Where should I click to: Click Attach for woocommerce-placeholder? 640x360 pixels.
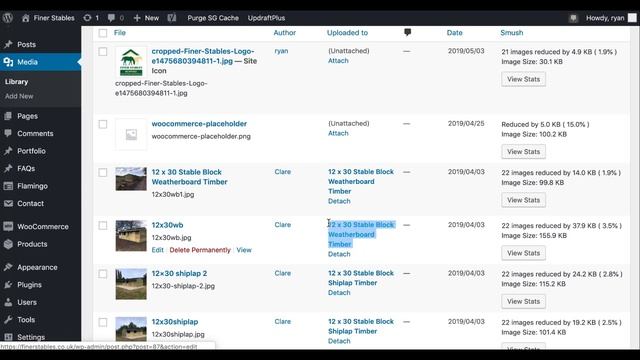click(x=338, y=133)
